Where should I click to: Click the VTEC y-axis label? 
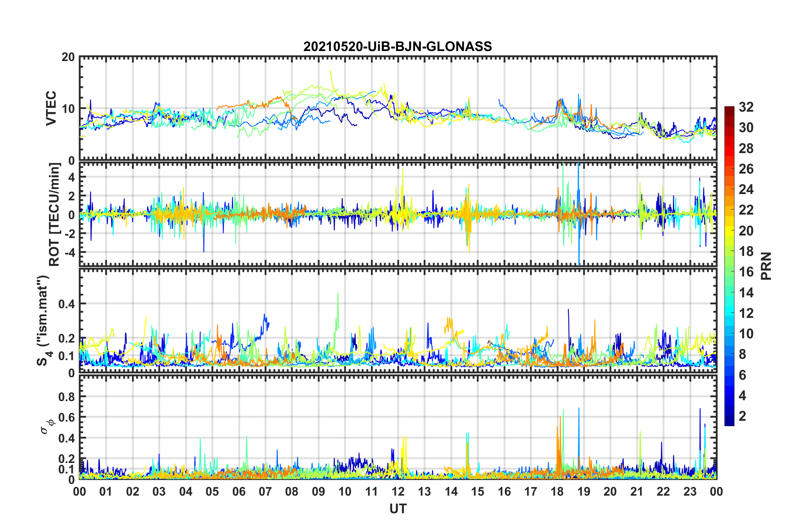(51, 108)
